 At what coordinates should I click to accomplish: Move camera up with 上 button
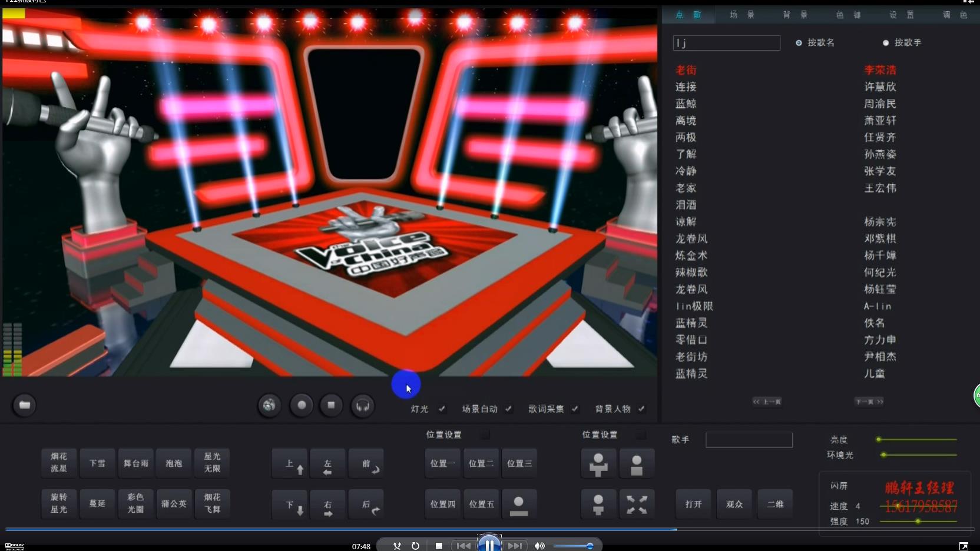[289, 463]
